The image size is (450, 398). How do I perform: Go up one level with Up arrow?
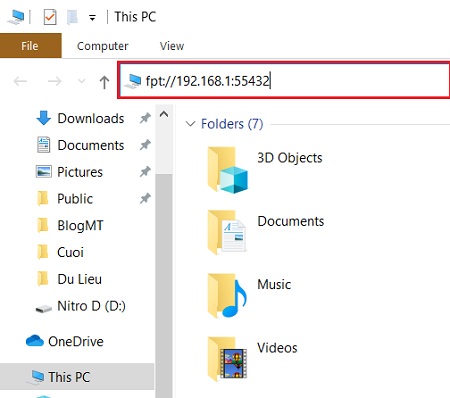click(x=104, y=82)
